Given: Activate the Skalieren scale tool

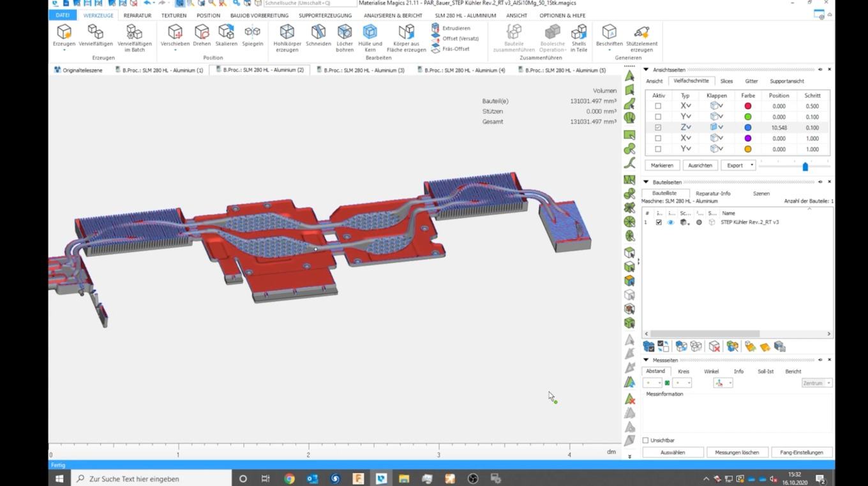Looking at the screenshot, I should (x=226, y=36).
